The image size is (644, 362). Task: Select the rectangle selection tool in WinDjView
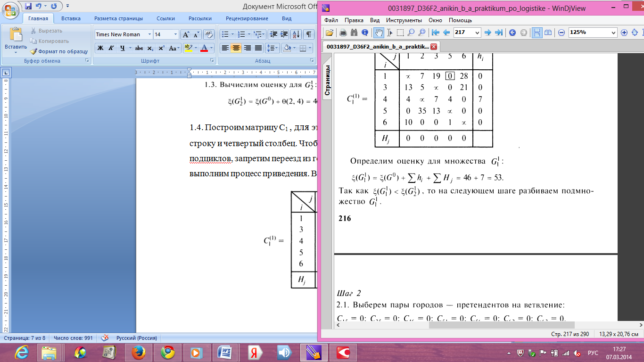point(400,33)
